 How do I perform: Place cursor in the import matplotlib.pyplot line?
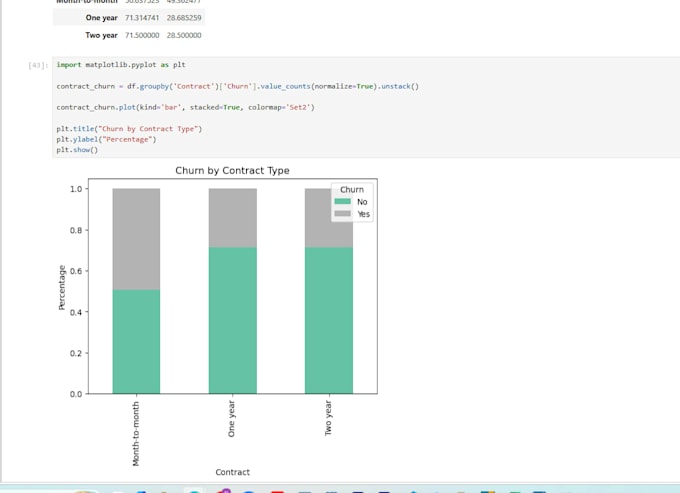(x=121, y=65)
